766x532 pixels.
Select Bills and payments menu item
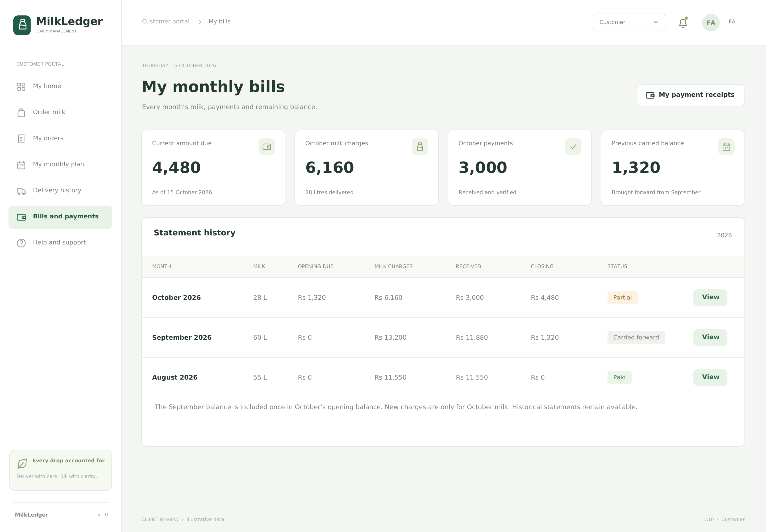(x=60, y=217)
